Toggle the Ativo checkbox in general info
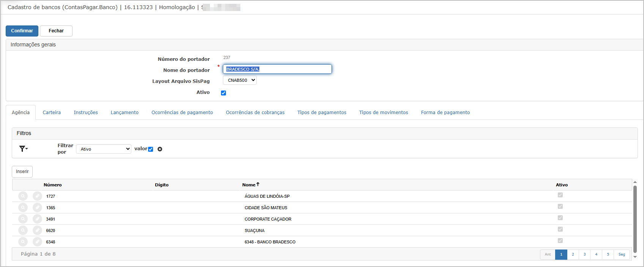The height and width of the screenshot is (267, 644). pos(224,93)
